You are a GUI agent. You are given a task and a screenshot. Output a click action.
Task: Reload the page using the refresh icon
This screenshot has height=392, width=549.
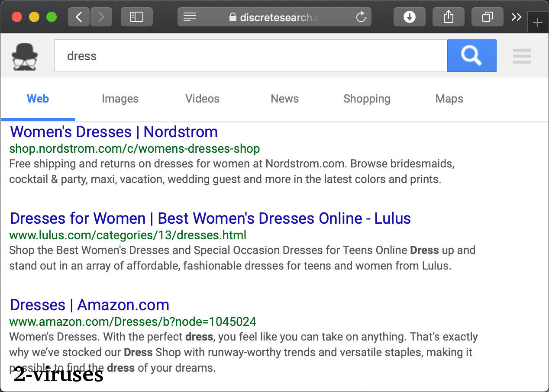(x=361, y=17)
